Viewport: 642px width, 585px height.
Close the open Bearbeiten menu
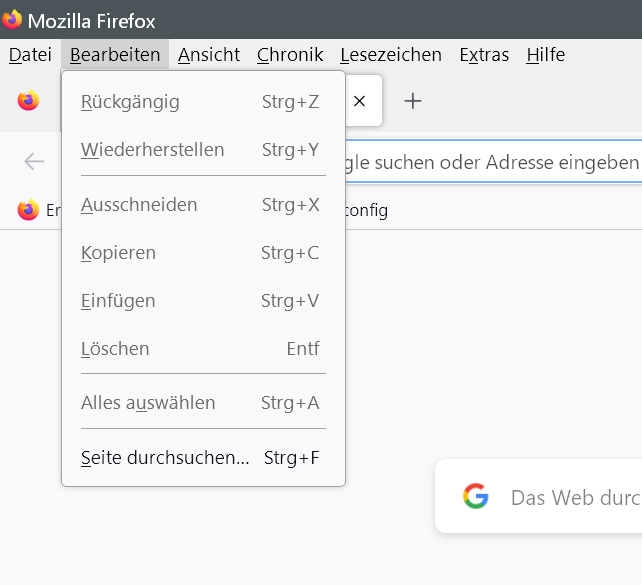pyautogui.click(x=115, y=55)
